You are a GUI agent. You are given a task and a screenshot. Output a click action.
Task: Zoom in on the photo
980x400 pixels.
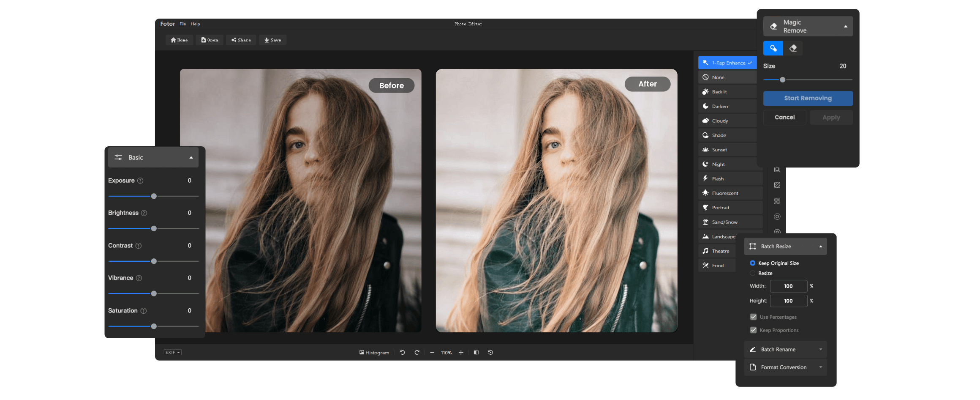pyautogui.click(x=461, y=352)
